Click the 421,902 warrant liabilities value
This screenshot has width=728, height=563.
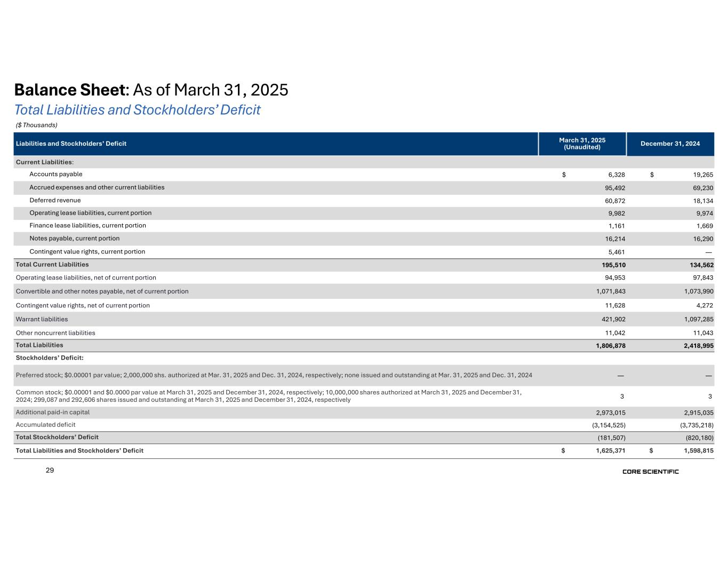click(x=611, y=319)
